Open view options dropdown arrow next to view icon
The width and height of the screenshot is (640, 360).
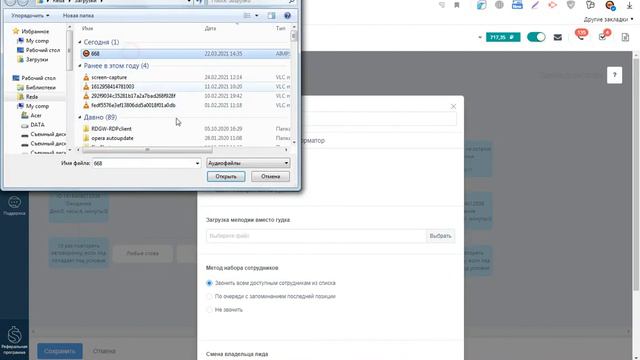257,16
